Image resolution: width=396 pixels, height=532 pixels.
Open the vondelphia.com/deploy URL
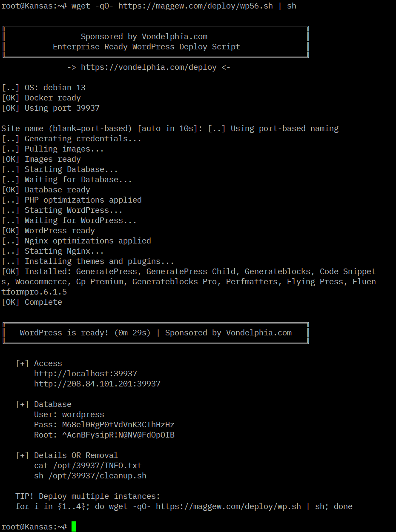(149, 67)
